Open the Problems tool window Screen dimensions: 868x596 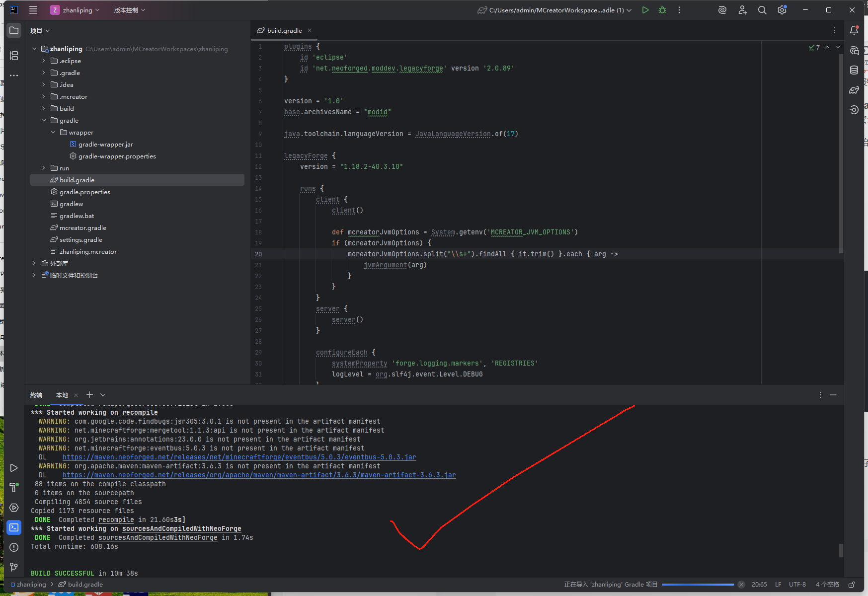point(14,547)
